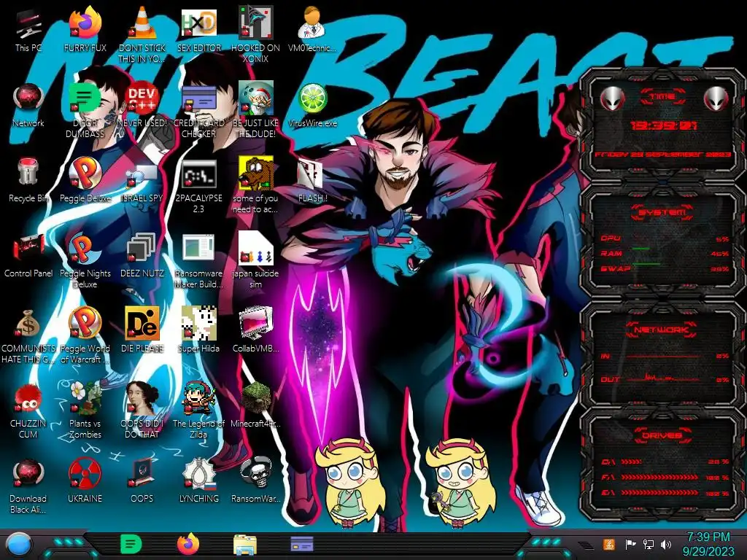Click the right alien head in widget
747x560 pixels.
click(716, 98)
